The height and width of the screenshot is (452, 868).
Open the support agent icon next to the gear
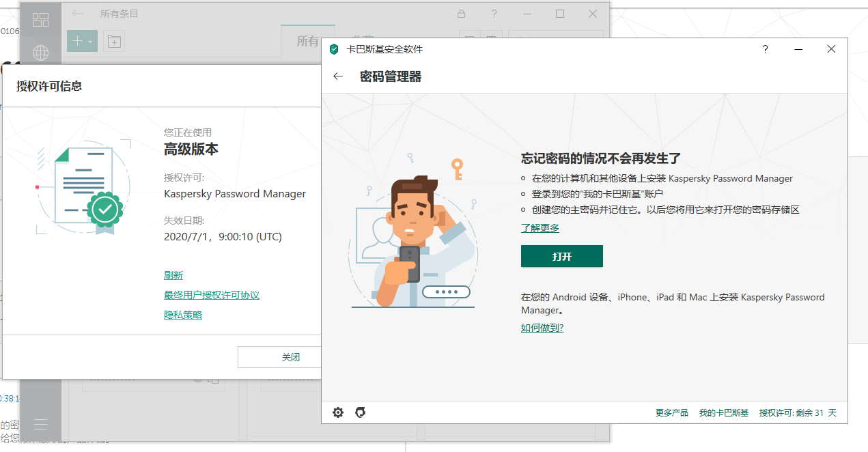tap(361, 412)
